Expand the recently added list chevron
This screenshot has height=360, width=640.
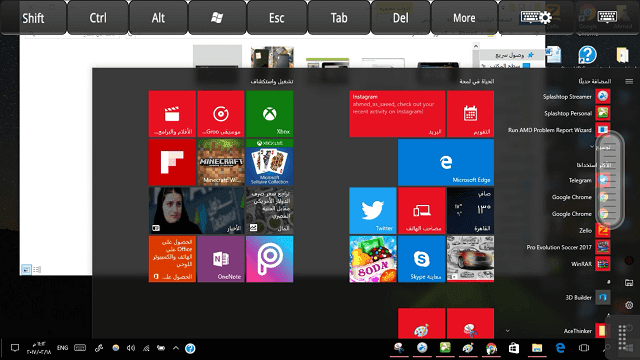point(592,146)
